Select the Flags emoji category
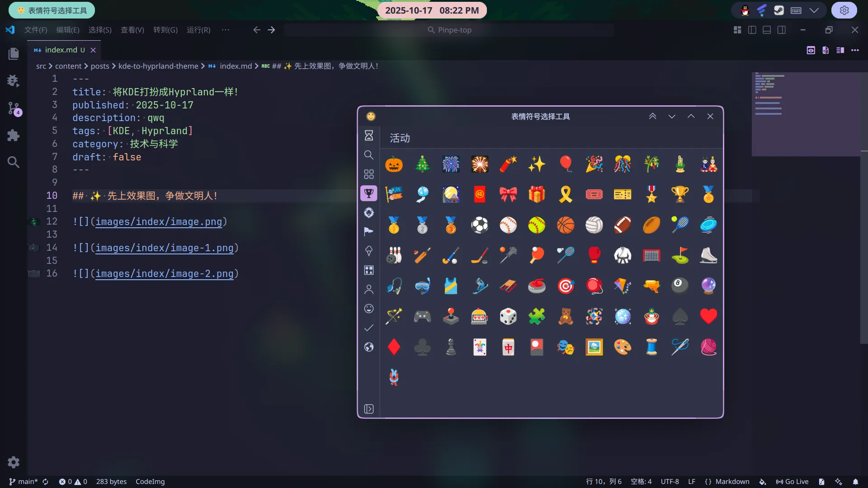868x488 pixels. pyautogui.click(x=369, y=232)
